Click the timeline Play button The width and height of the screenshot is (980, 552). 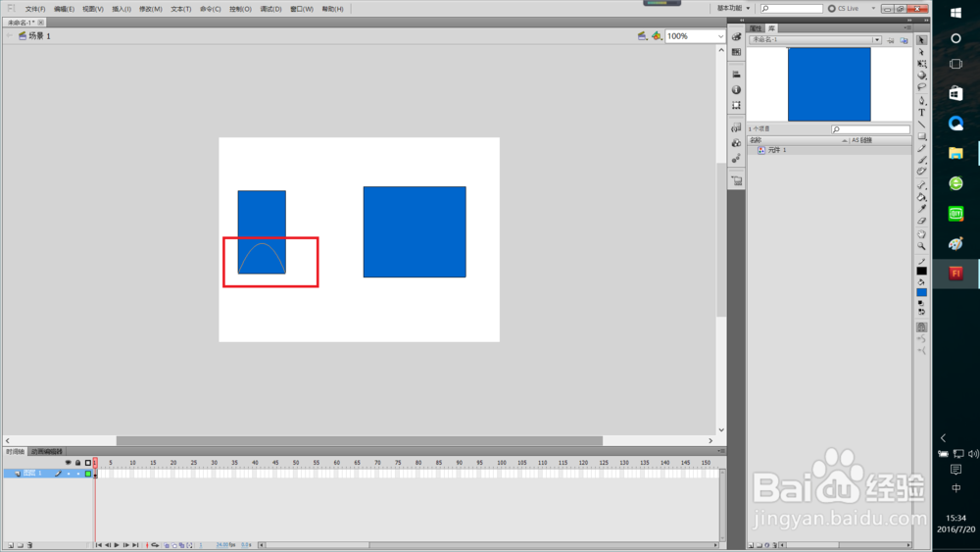(x=117, y=545)
